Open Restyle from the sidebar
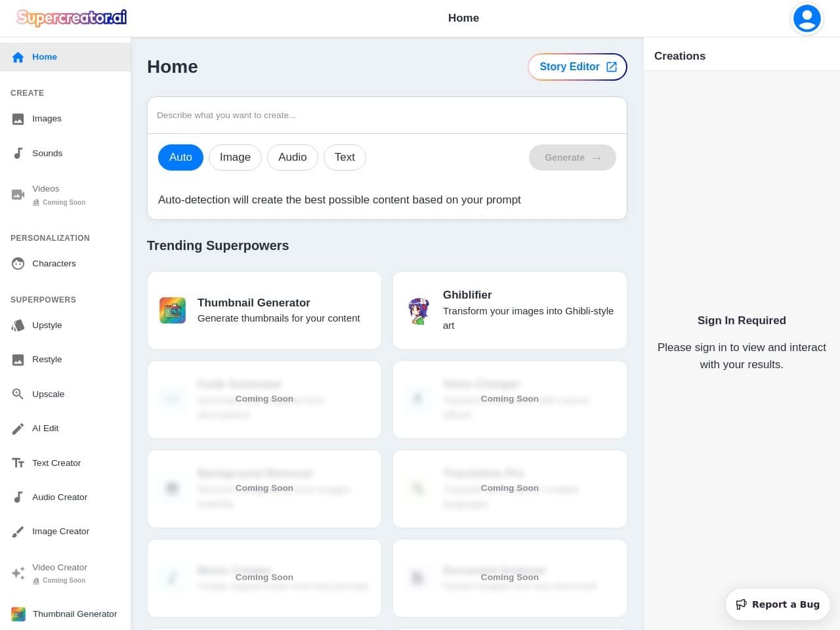This screenshot has height=630, width=840. pos(47,360)
